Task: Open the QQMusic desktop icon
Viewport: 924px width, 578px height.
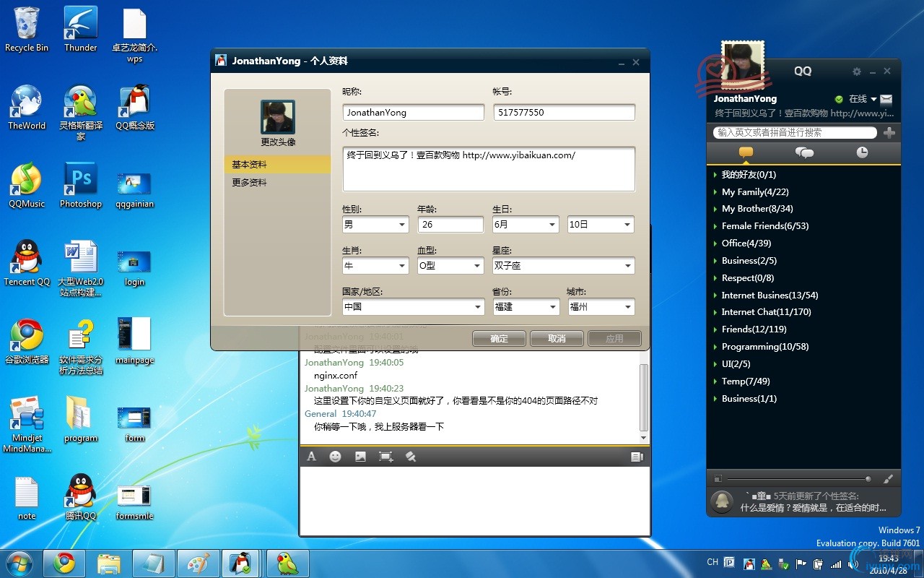Action: tap(27, 186)
